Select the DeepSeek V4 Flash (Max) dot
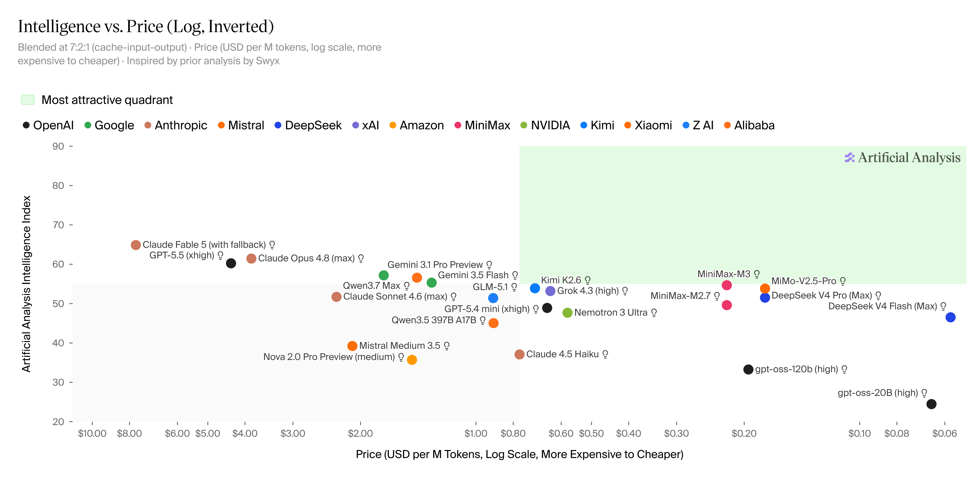 pos(950,317)
